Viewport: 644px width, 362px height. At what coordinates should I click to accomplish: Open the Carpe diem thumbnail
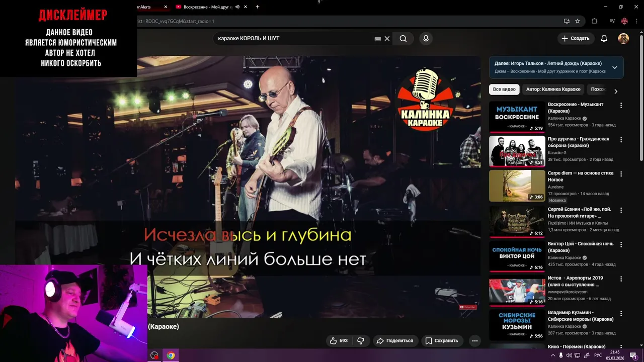click(x=517, y=186)
